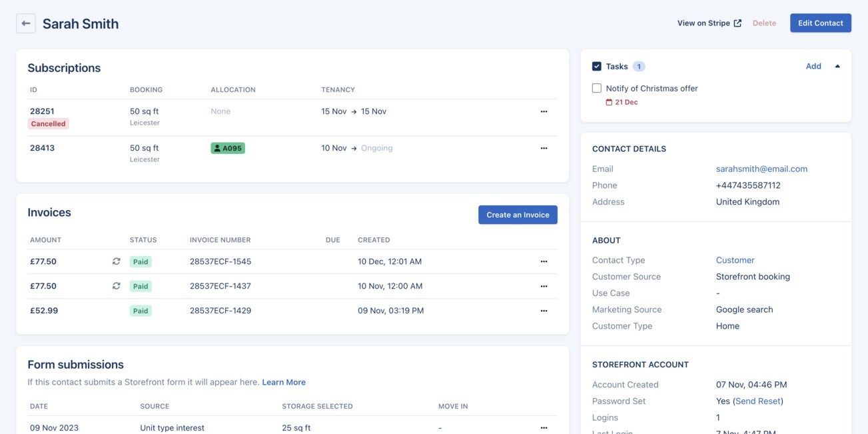Open actions menu for invoice 28537ECF-1429
The image size is (868, 434).
coord(544,309)
